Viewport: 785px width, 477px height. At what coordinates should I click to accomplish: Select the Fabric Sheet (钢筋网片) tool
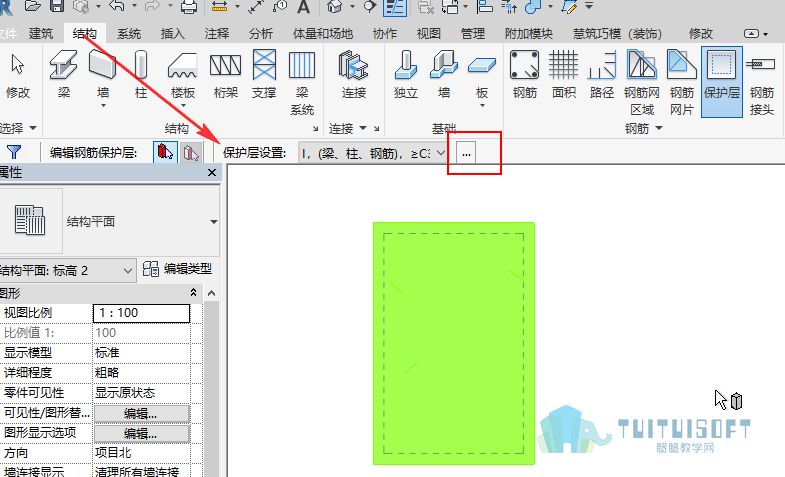(x=682, y=83)
